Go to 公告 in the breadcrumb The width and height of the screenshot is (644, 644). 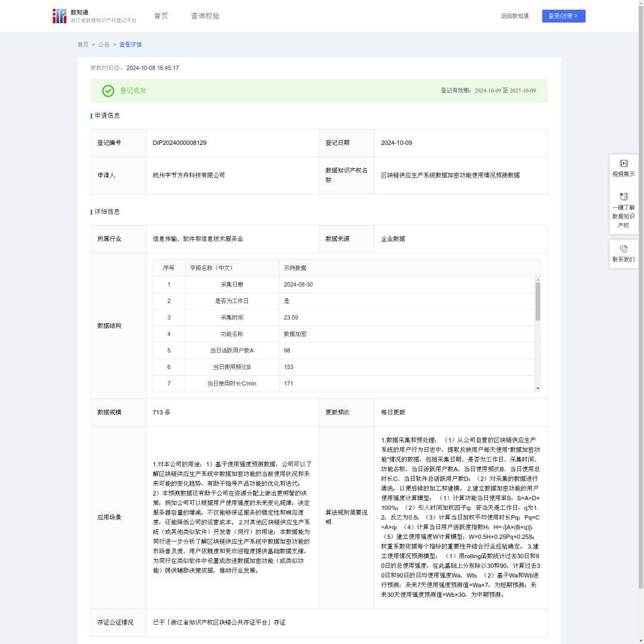coord(104,44)
